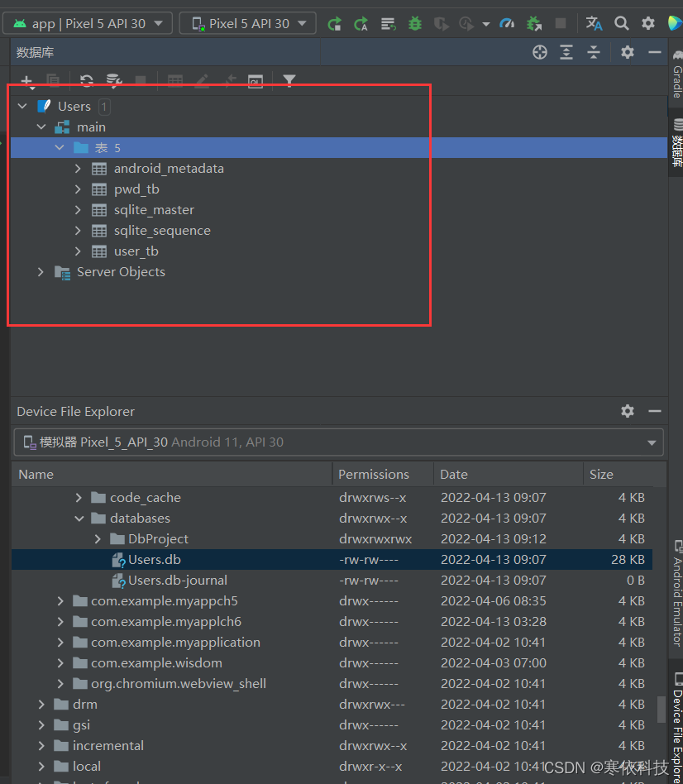
Task: Expand the pwd_tb table
Action: [x=78, y=189]
